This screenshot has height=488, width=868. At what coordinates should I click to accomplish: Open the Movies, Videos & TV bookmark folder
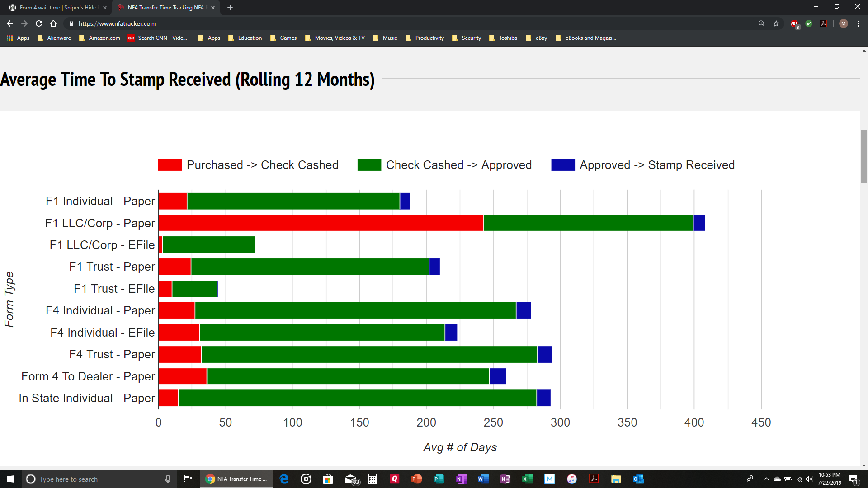(335, 38)
